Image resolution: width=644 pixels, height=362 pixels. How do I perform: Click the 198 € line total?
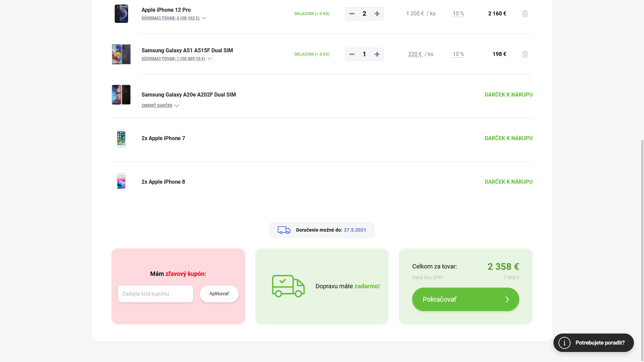[499, 54]
